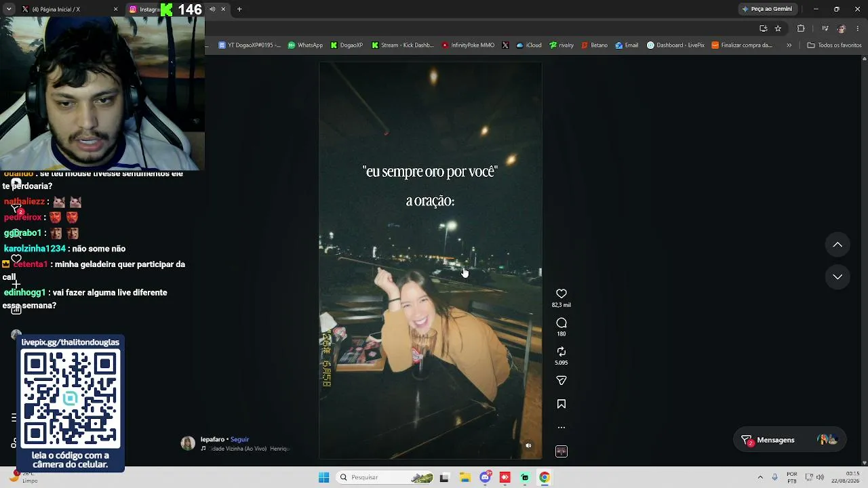868x488 pixels.
Task: Open Task View on the taskbar
Action: point(444,477)
